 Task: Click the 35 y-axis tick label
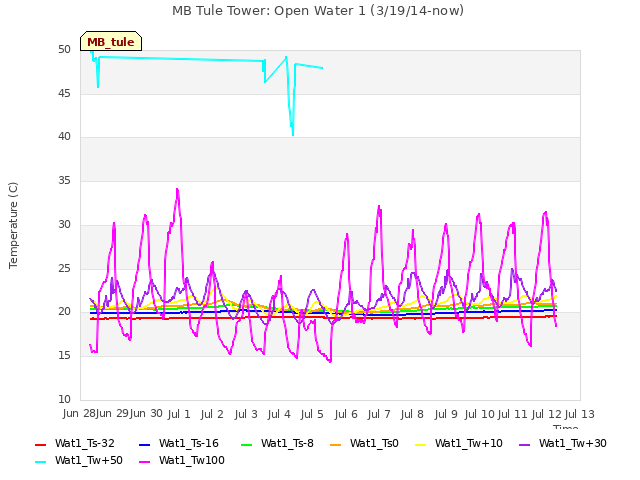[x=64, y=180]
